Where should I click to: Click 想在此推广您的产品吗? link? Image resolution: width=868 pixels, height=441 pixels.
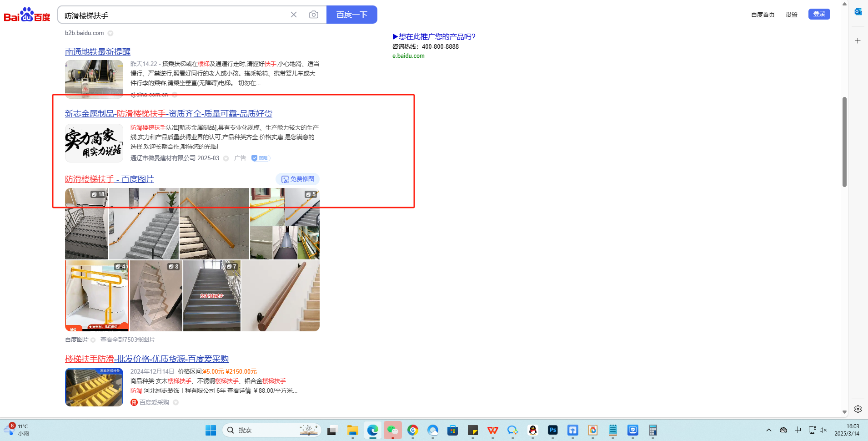click(x=434, y=37)
